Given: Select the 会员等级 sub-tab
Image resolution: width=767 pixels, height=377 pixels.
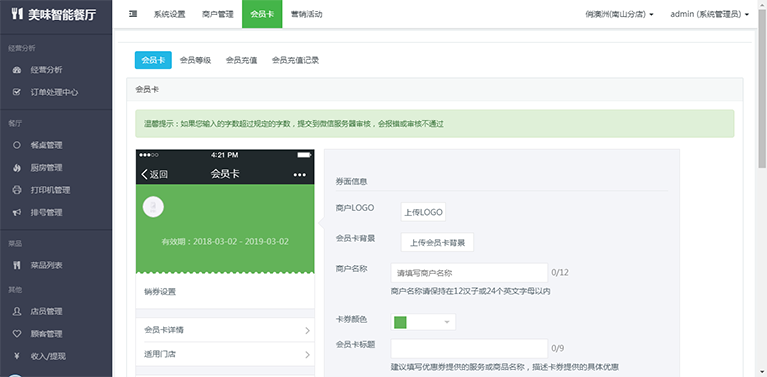Looking at the screenshot, I should pos(195,60).
